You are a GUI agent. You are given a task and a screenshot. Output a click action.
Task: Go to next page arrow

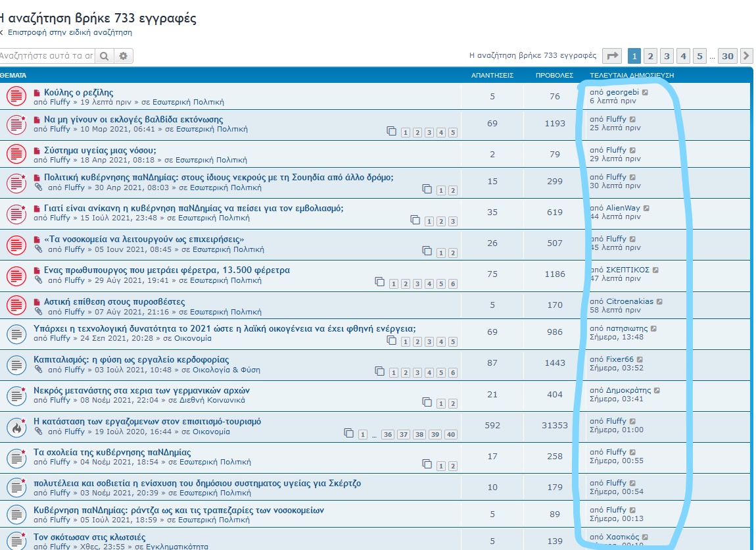(746, 56)
